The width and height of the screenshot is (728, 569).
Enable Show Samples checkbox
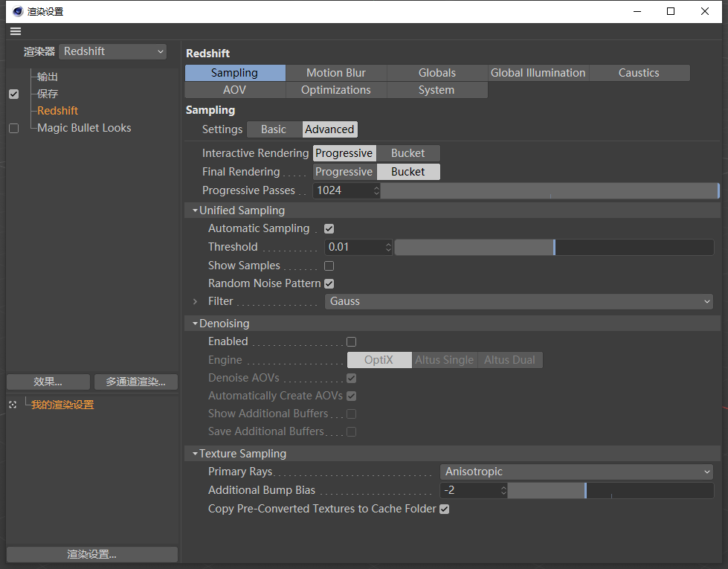tap(329, 266)
